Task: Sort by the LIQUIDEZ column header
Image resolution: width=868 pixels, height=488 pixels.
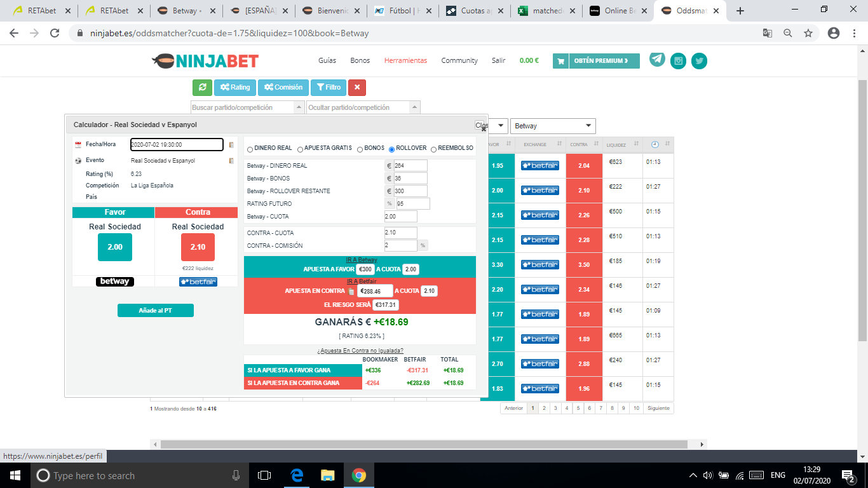Action: point(622,145)
